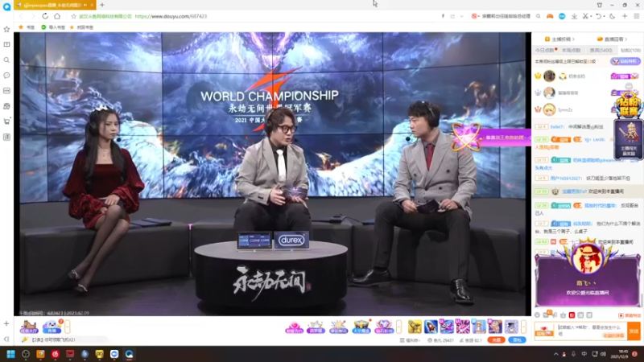
Task: Open the shopping cart icon in the left sidebar
Action: pos(6,121)
